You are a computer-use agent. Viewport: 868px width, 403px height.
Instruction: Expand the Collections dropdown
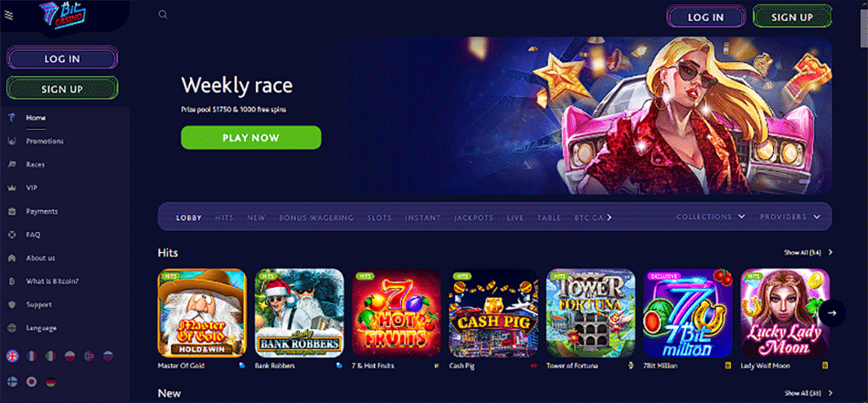[711, 217]
